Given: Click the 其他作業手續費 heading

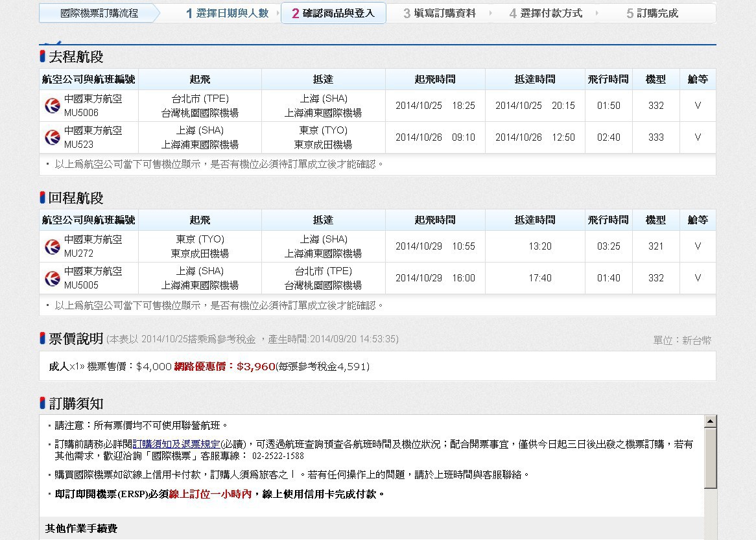Looking at the screenshot, I should [81, 528].
